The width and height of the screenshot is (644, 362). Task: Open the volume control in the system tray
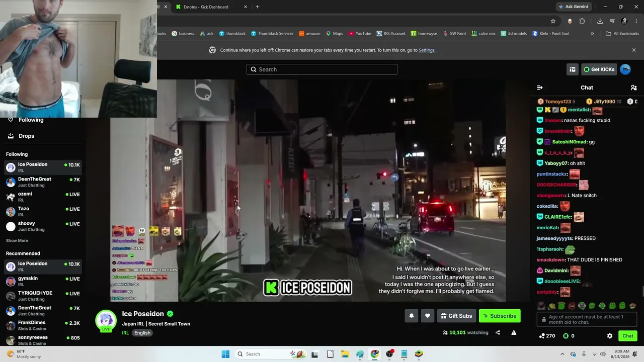tap(603, 354)
